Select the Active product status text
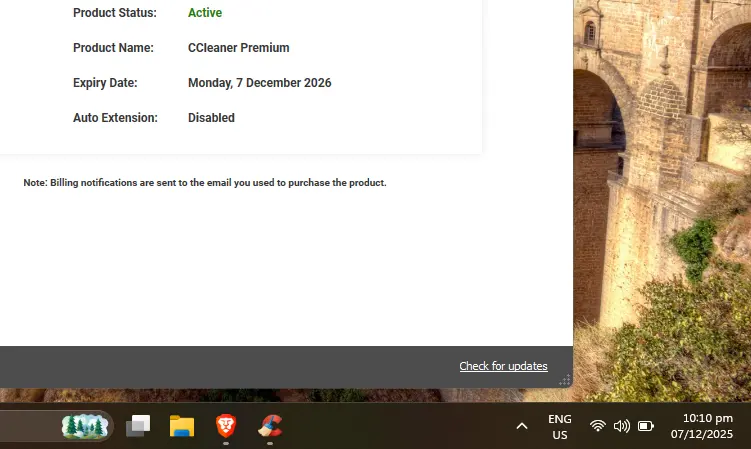The image size is (751, 449). pyautogui.click(x=205, y=13)
